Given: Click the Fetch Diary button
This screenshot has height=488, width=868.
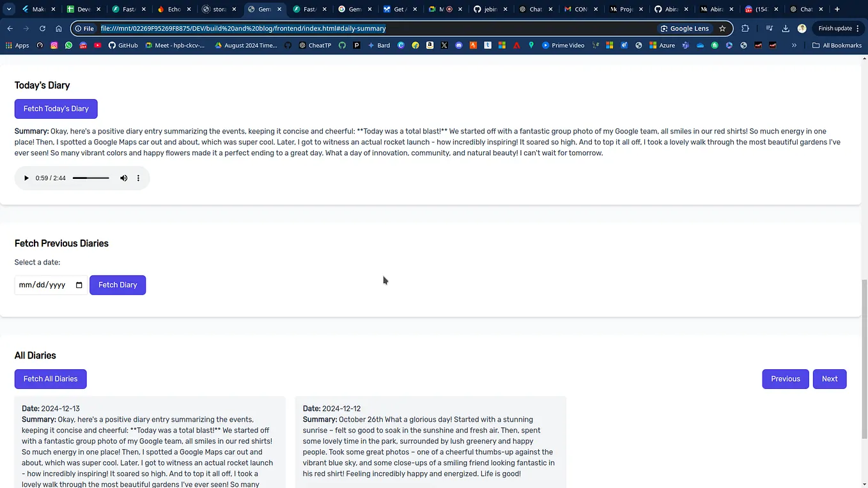Looking at the screenshot, I should click(x=118, y=285).
